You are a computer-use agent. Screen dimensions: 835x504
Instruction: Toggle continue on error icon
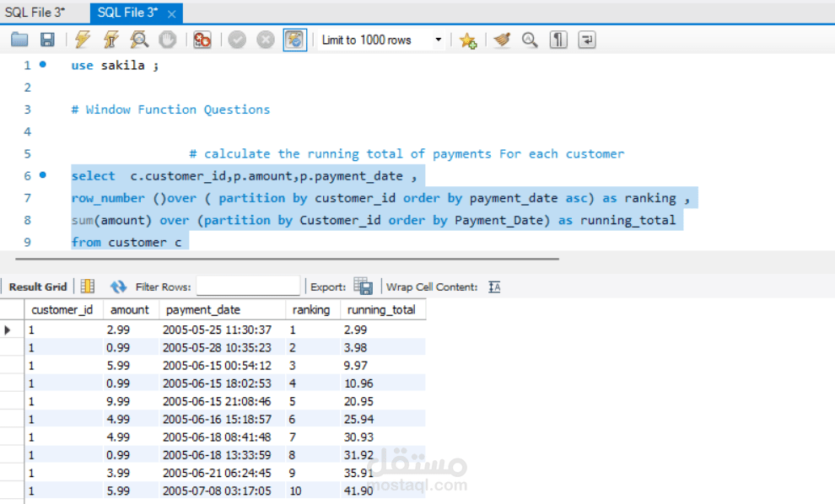point(202,40)
